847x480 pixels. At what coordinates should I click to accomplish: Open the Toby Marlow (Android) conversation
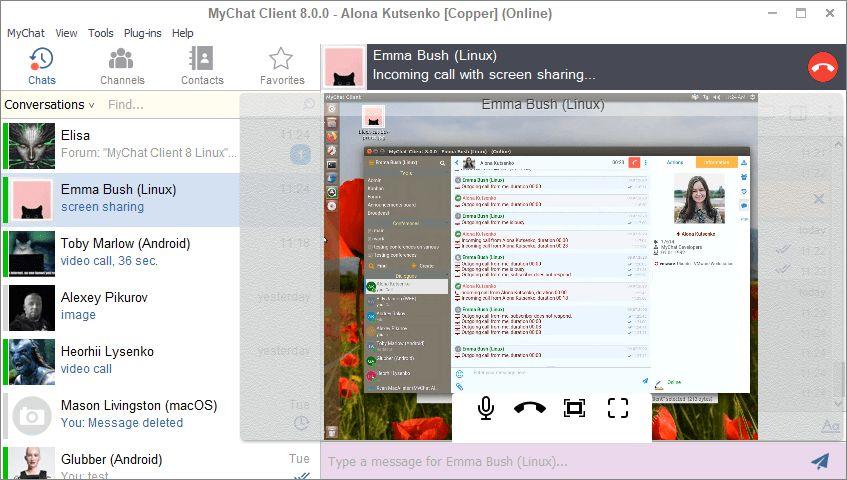(122, 253)
